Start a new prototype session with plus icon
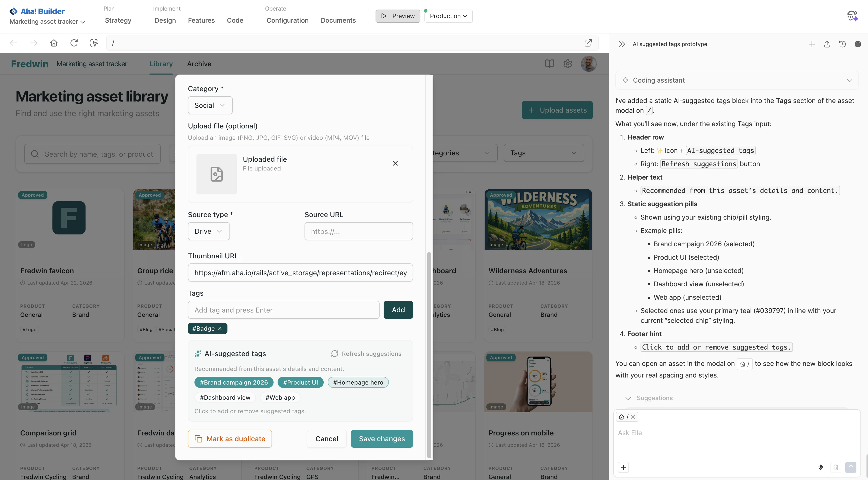Image resolution: width=868 pixels, height=480 pixels. 812,44
